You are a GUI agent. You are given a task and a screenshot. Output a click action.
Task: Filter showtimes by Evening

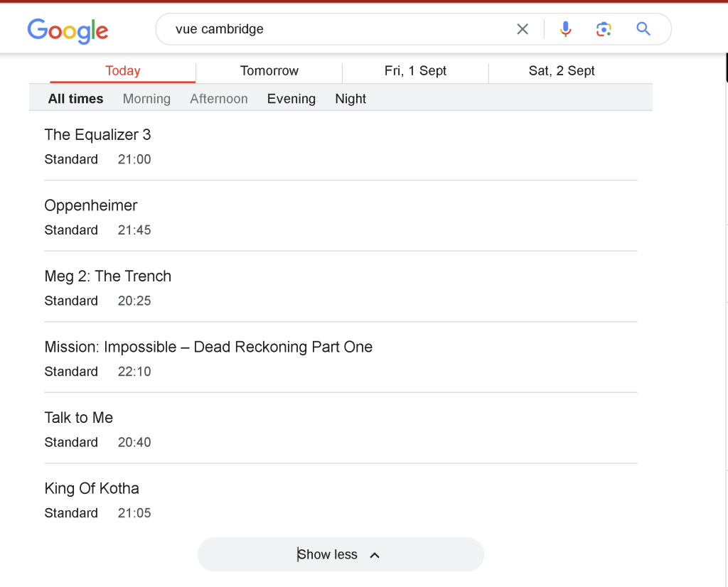291,99
